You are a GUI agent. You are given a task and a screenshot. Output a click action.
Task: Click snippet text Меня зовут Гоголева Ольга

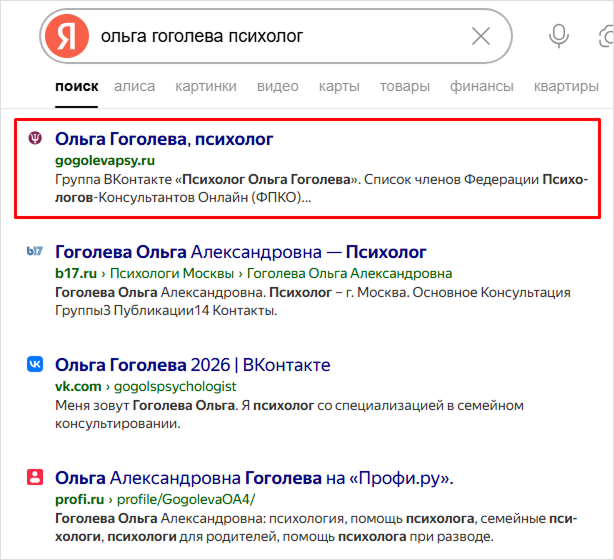point(289,414)
